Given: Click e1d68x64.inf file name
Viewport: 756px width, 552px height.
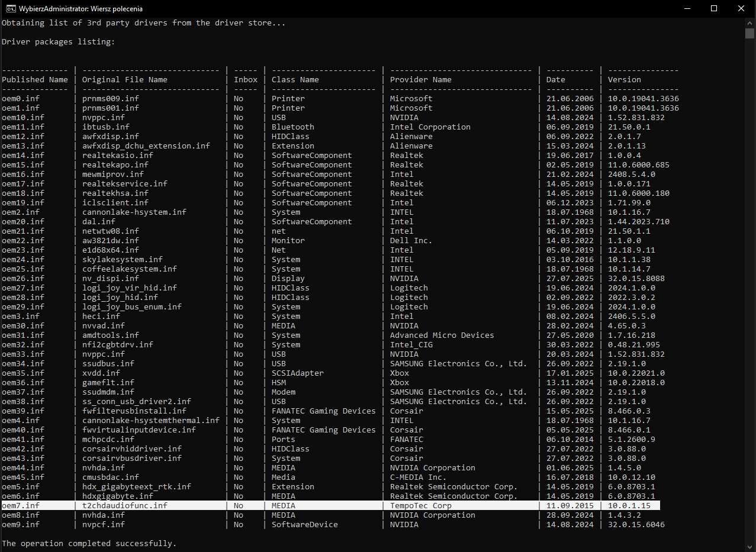Looking at the screenshot, I should [111, 250].
